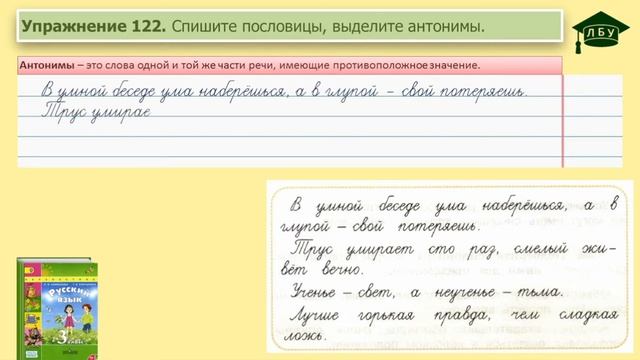Click the words 'вёт вечно.' in the textbook box
The image size is (640, 360).
[x=322, y=269]
